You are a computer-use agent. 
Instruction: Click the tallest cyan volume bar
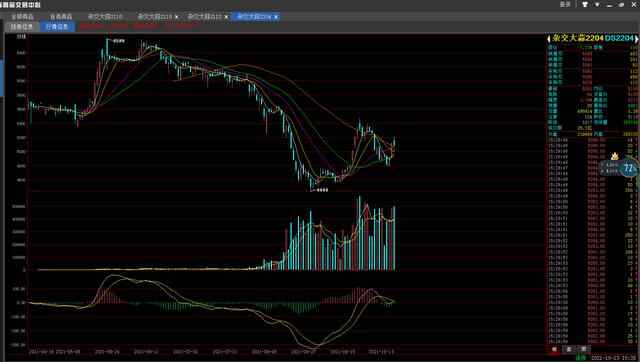[360, 233]
